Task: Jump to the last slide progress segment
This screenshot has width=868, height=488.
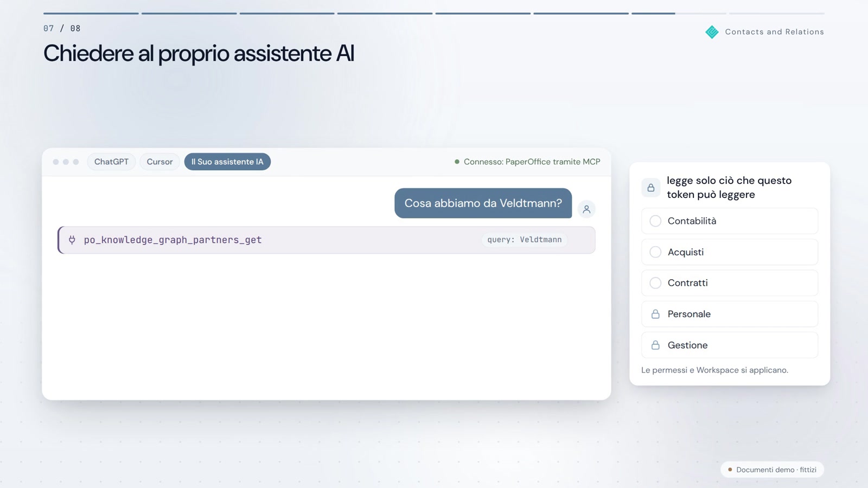Action: (777, 13)
